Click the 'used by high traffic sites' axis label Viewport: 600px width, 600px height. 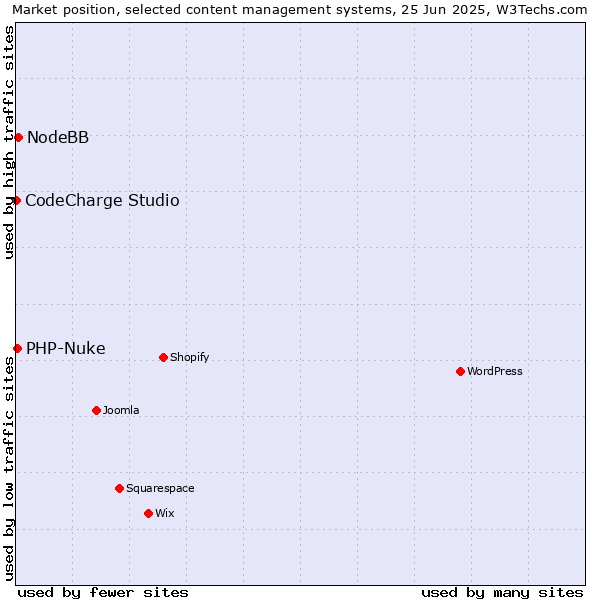click(8, 143)
